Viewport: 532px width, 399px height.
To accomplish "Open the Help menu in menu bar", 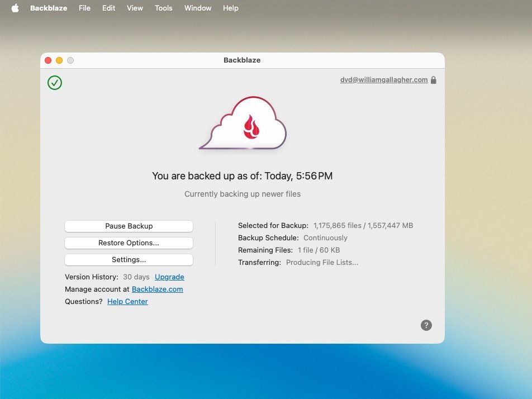I will [x=231, y=8].
